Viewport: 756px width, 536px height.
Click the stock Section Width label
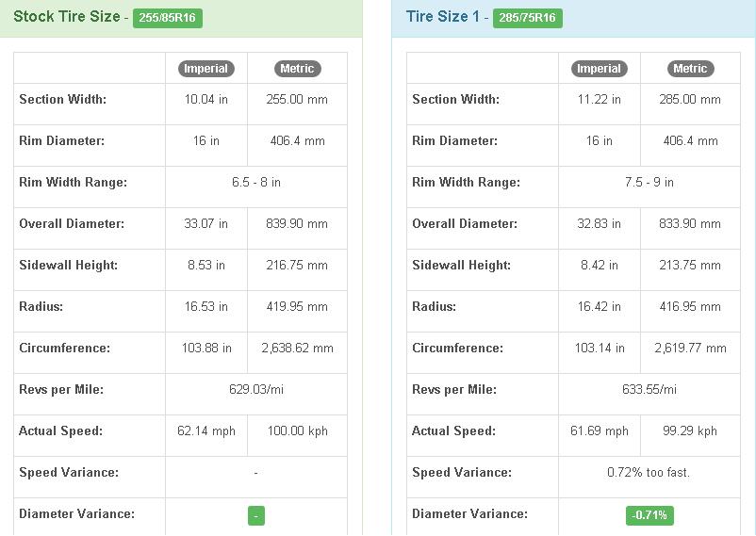click(x=62, y=99)
